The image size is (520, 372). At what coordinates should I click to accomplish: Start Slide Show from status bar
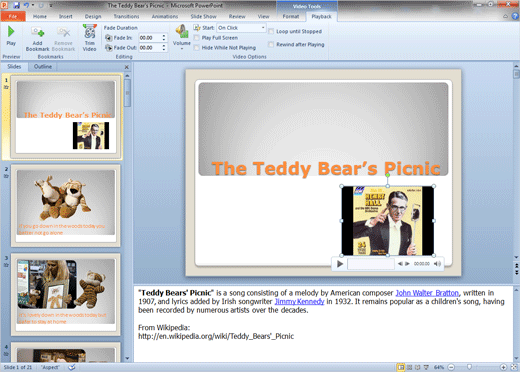pyautogui.click(x=426, y=367)
